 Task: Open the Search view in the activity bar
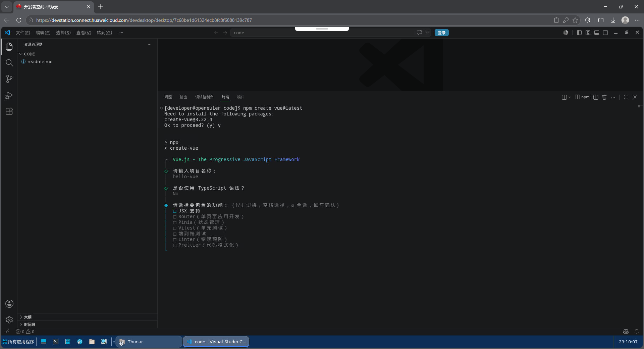[9, 63]
